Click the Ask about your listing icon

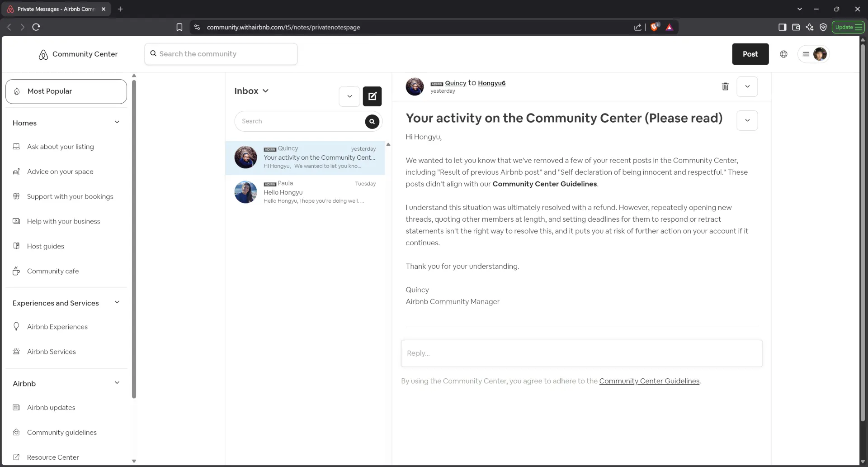(16, 147)
